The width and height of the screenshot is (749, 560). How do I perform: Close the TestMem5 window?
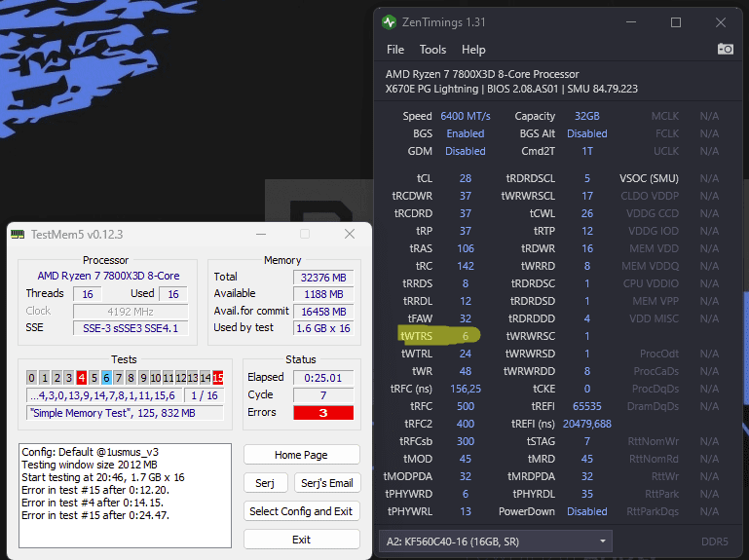click(x=350, y=234)
